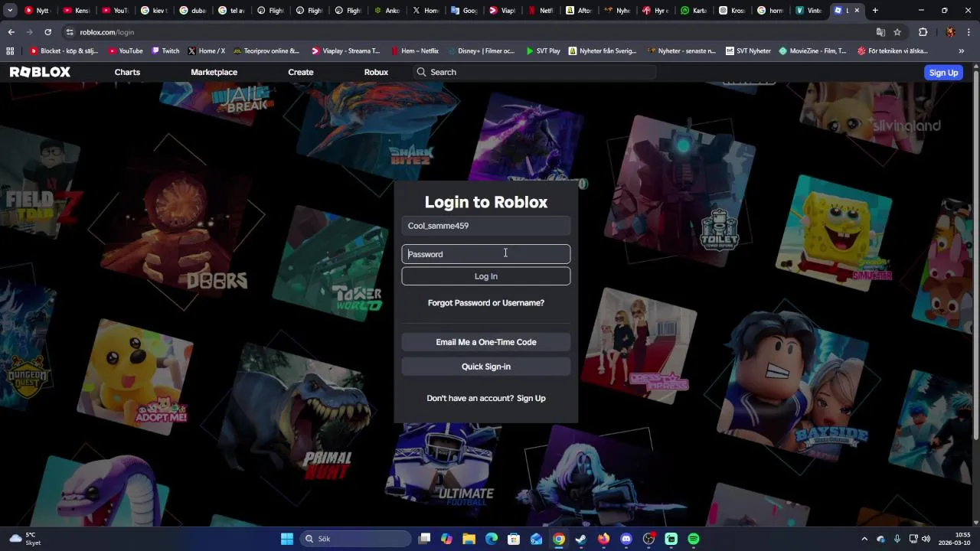Click the Roblox Search box

(535, 72)
